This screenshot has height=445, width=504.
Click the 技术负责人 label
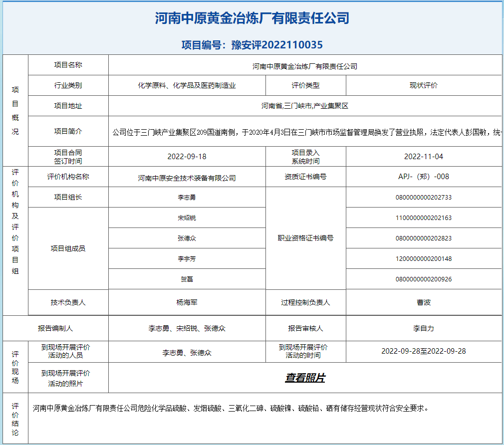68,303
